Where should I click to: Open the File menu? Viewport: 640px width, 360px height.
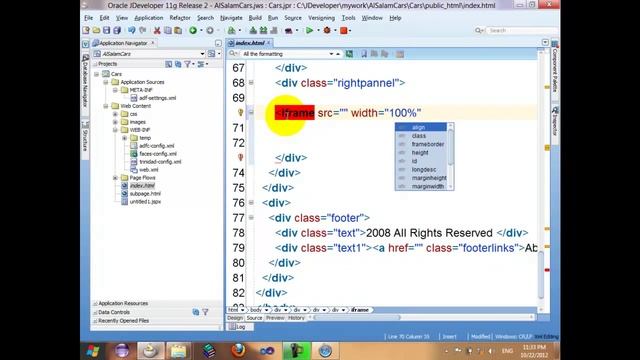click(89, 18)
